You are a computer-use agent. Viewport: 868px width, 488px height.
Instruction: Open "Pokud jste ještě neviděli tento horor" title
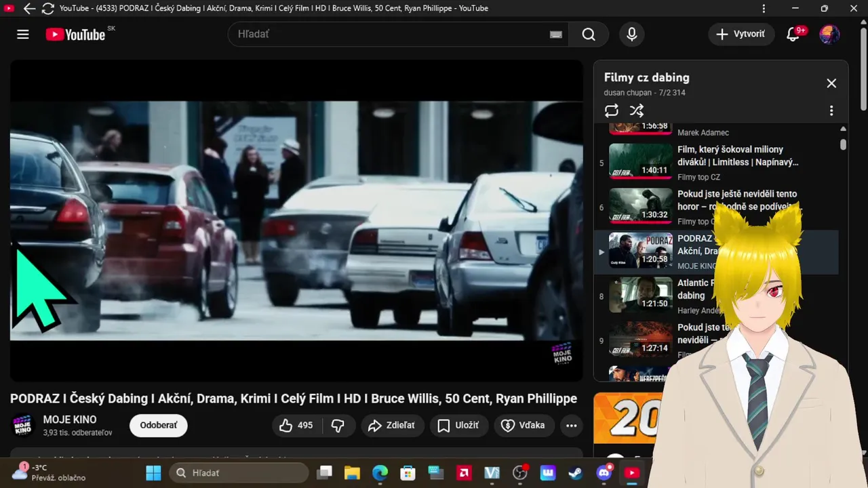point(737,200)
